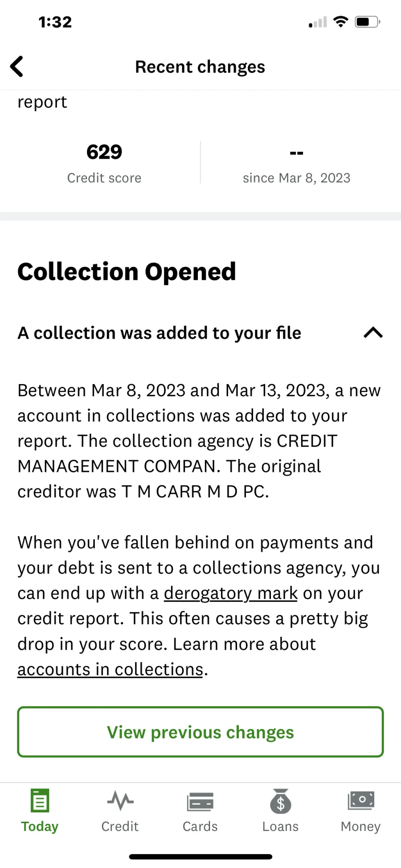Open the derogatory mark link
Screen dimensions: 401x868
(x=231, y=593)
